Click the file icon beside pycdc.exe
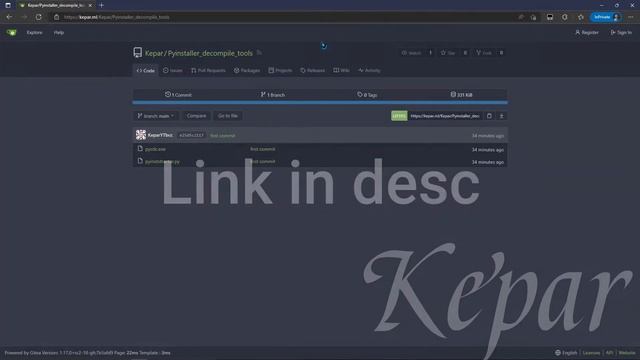This screenshot has width=640, height=360. click(x=140, y=149)
